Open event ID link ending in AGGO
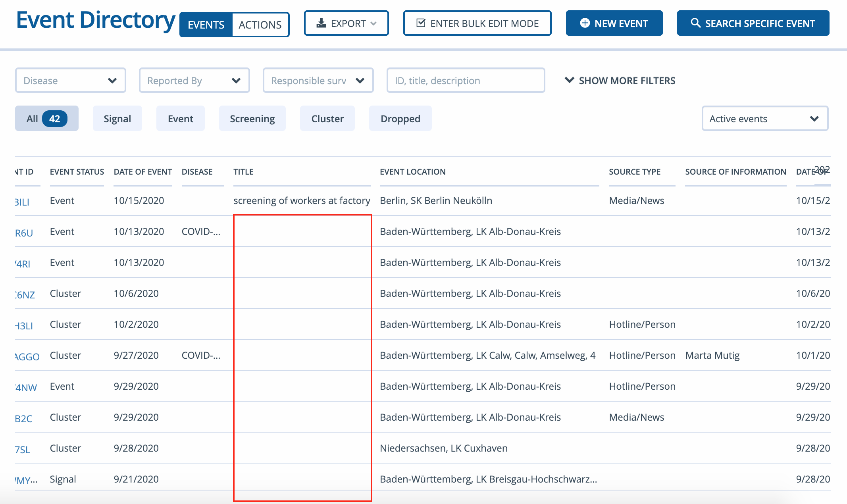847x504 pixels. (27, 357)
